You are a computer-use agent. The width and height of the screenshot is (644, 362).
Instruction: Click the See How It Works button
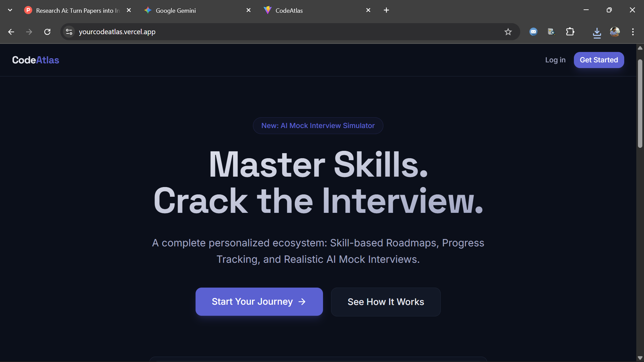[385, 302]
